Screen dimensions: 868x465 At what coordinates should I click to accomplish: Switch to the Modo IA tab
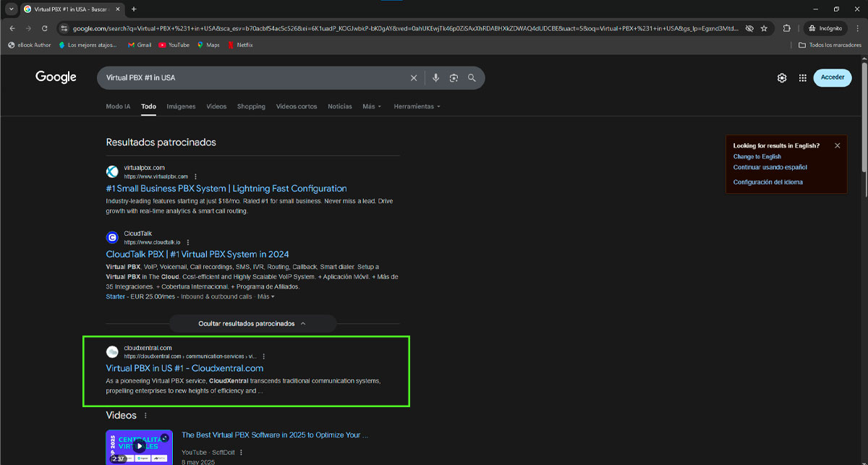(x=118, y=106)
